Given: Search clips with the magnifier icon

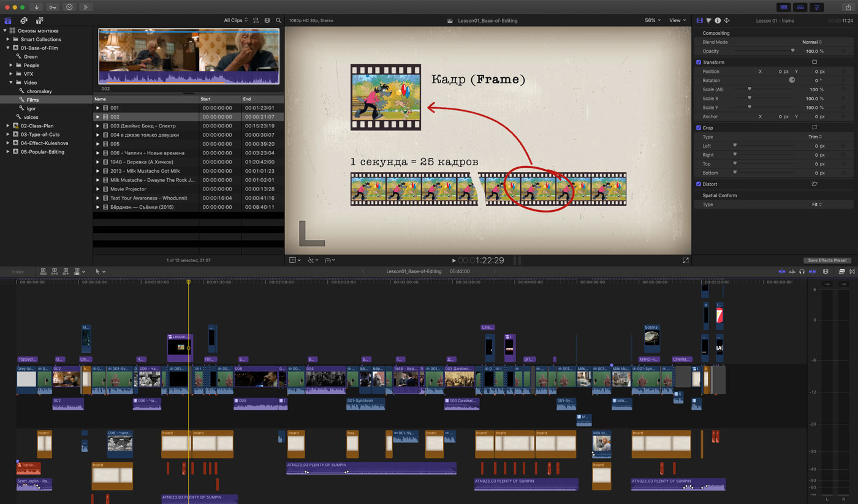Looking at the screenshot, I should (278, 20).
